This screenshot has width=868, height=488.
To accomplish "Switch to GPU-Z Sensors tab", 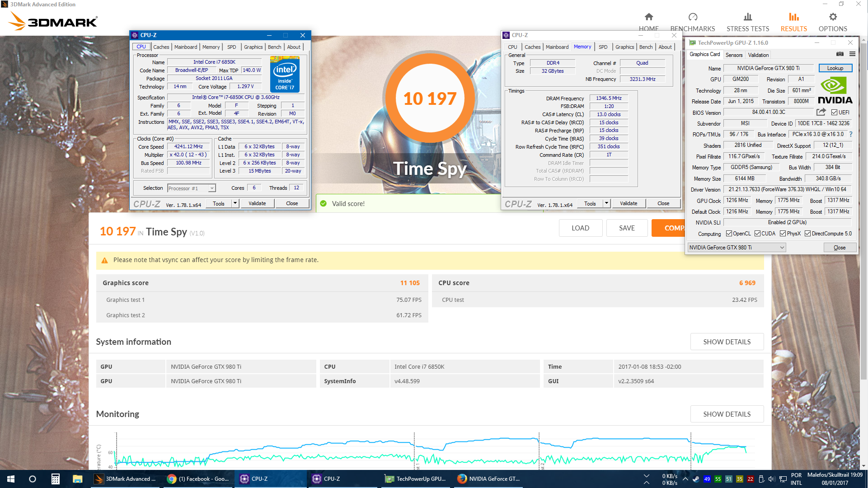I will [734, 55].
